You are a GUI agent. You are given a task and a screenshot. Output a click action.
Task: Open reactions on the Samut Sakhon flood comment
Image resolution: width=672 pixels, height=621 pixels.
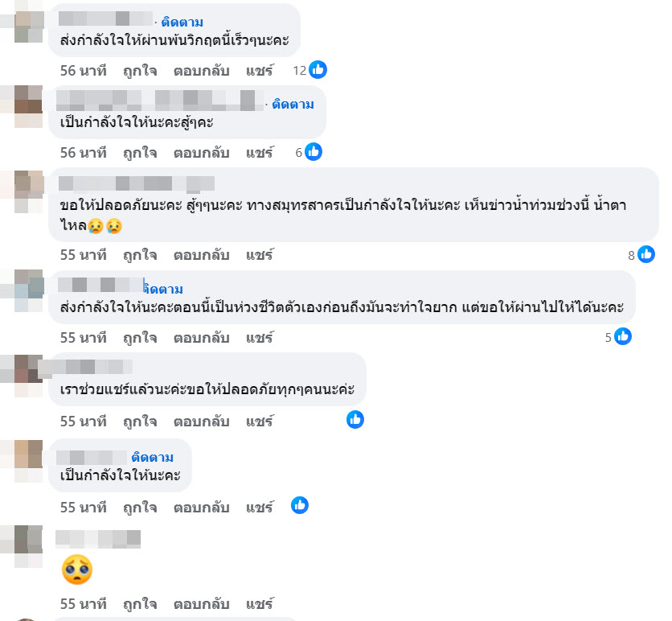click(646, 255)
